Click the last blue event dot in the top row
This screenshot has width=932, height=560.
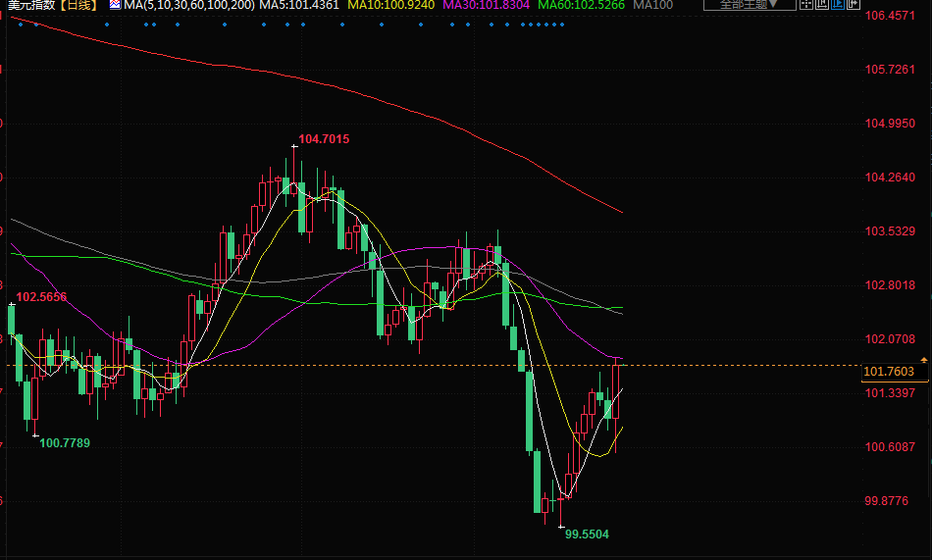coord(562,25)
